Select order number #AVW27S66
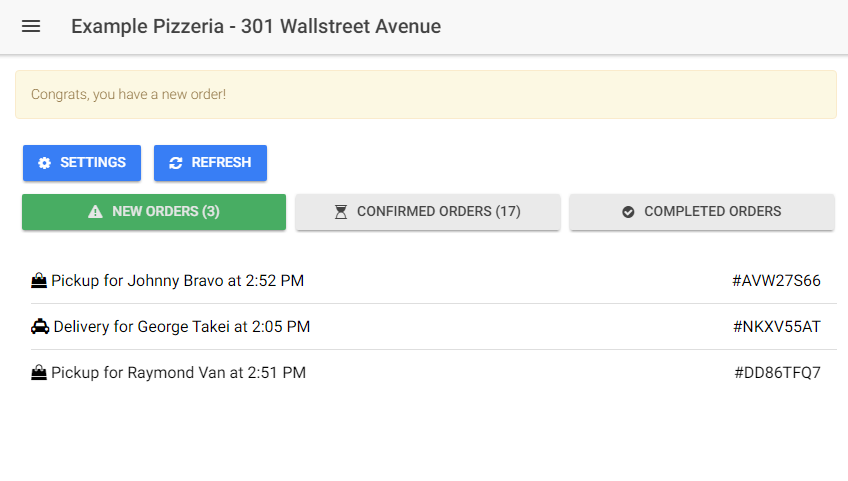The height and width of the screenshot is (481, 848). point(776,281)
